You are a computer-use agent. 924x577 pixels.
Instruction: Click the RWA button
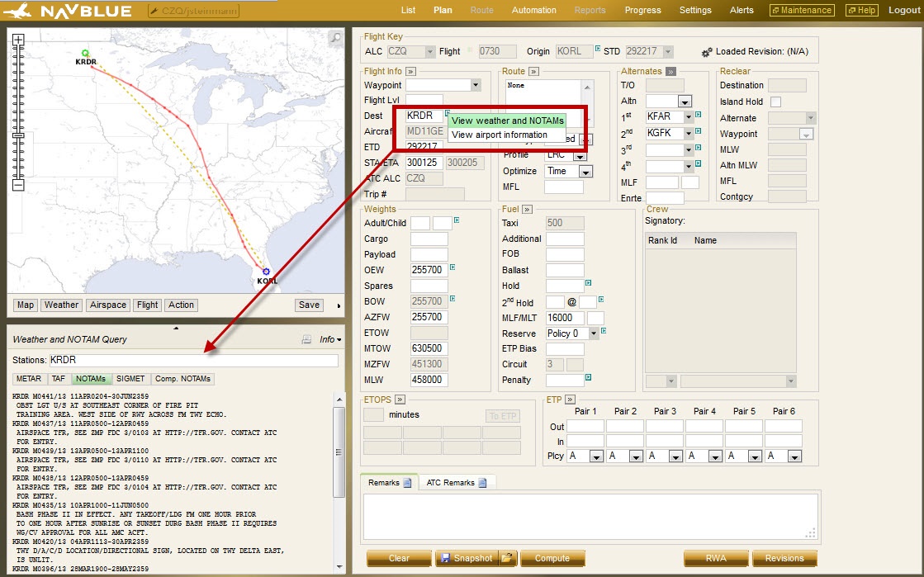tap(715, 559)
